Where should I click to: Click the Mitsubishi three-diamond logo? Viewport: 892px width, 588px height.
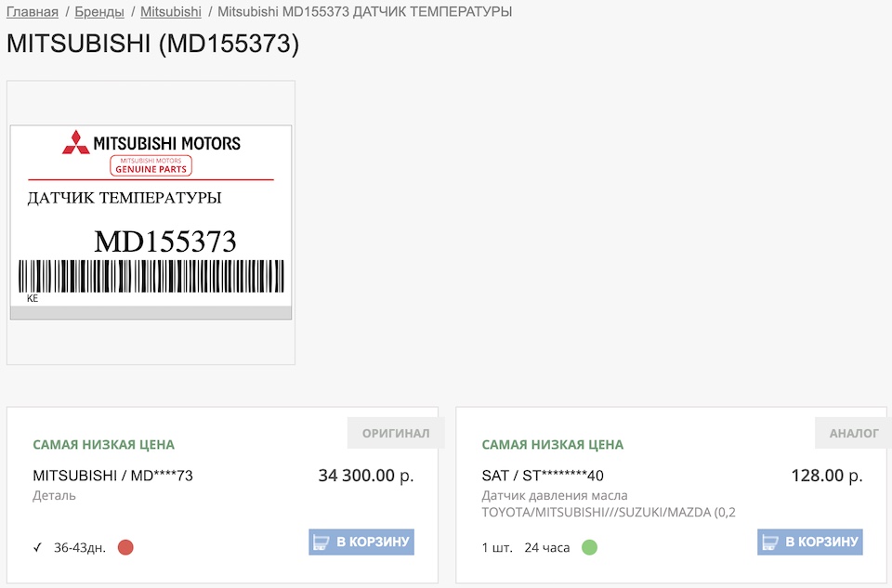coord(75,142)
